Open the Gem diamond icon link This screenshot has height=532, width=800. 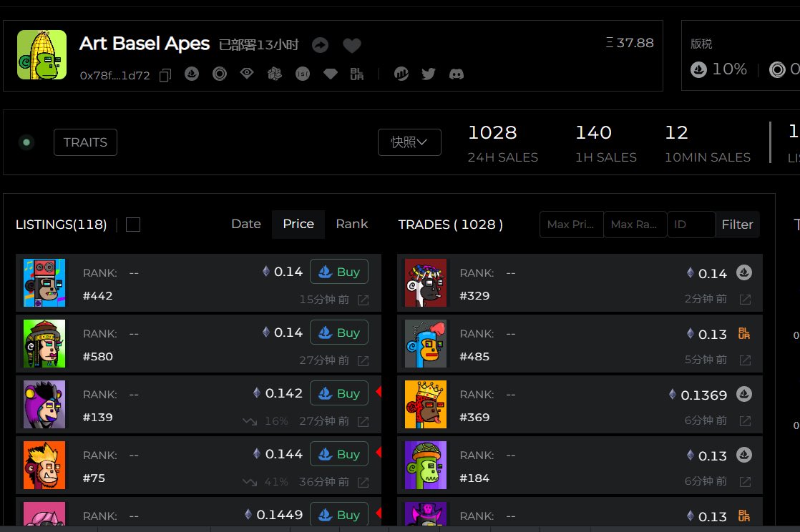pos(331,74)
